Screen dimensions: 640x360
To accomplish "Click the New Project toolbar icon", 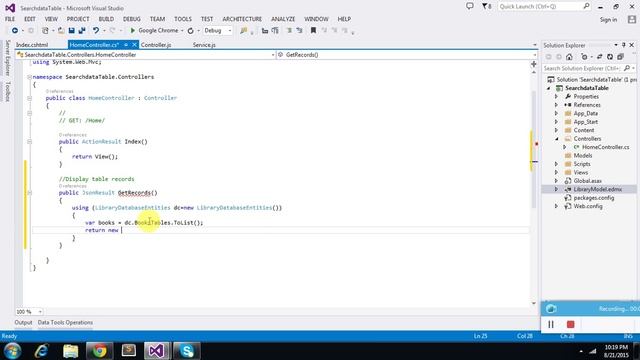I will [x=45, y=31].
